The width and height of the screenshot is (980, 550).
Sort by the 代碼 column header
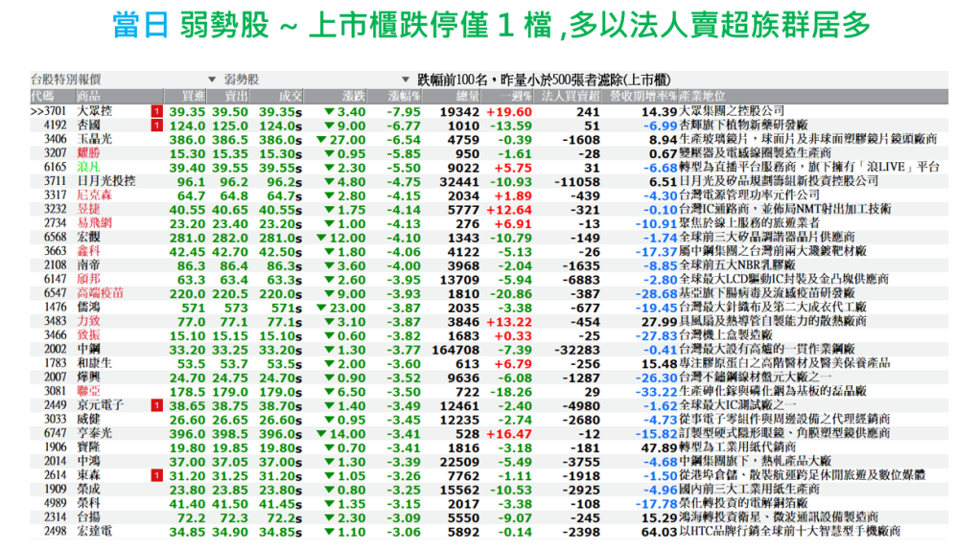click(x=42, y=97)
